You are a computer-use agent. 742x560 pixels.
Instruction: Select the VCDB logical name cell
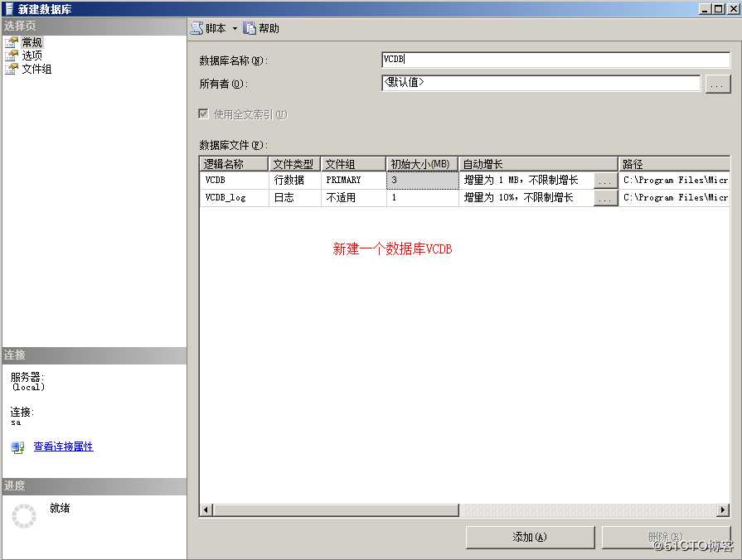coord(234,181)
